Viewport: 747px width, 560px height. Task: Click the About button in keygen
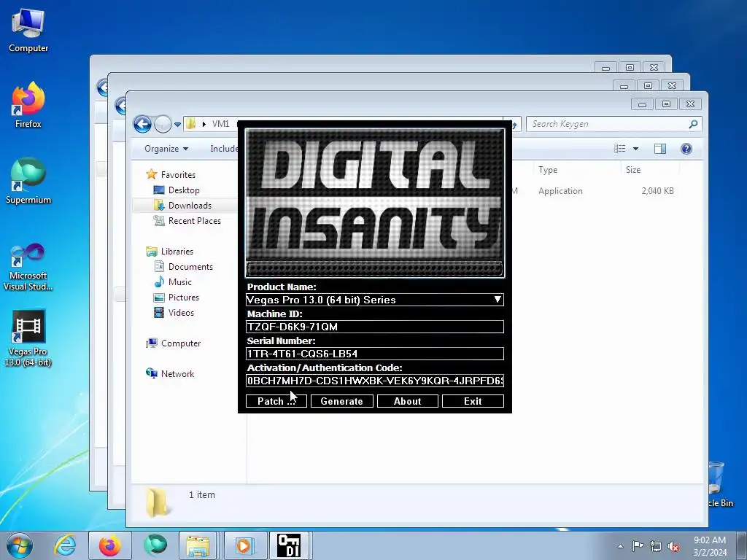tap(407, 402)
